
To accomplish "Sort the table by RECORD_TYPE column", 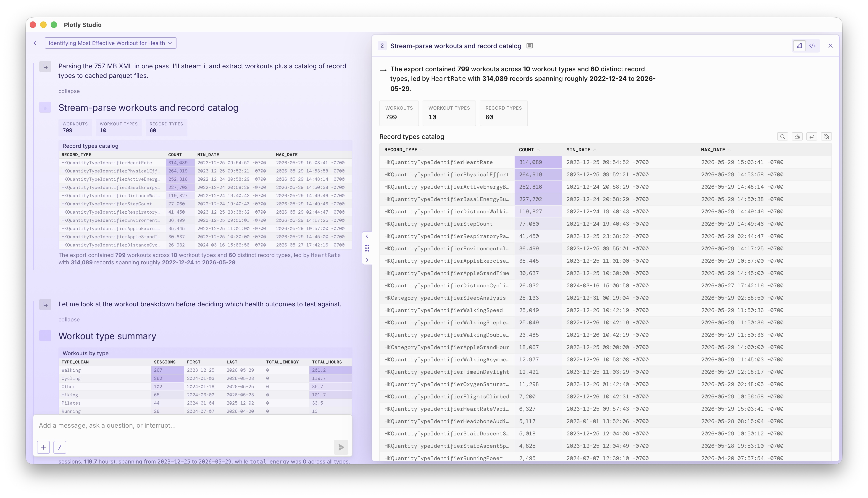I will pos(403,150).
